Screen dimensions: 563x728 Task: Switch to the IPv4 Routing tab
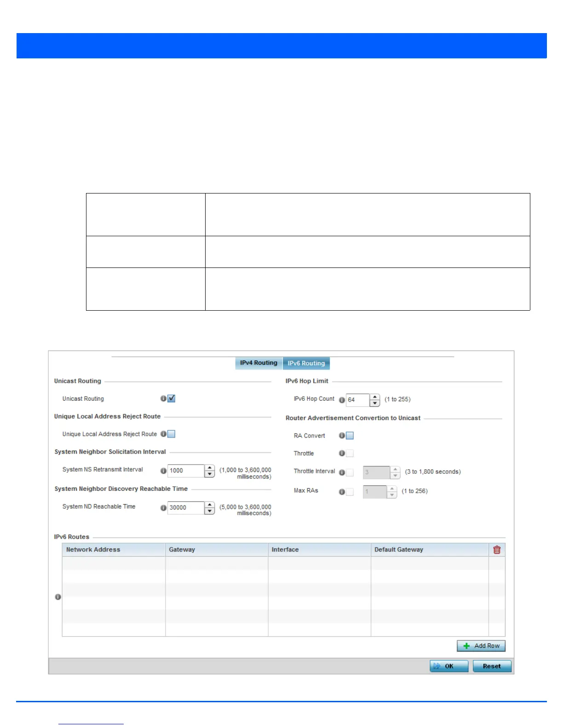pos(259,363)
